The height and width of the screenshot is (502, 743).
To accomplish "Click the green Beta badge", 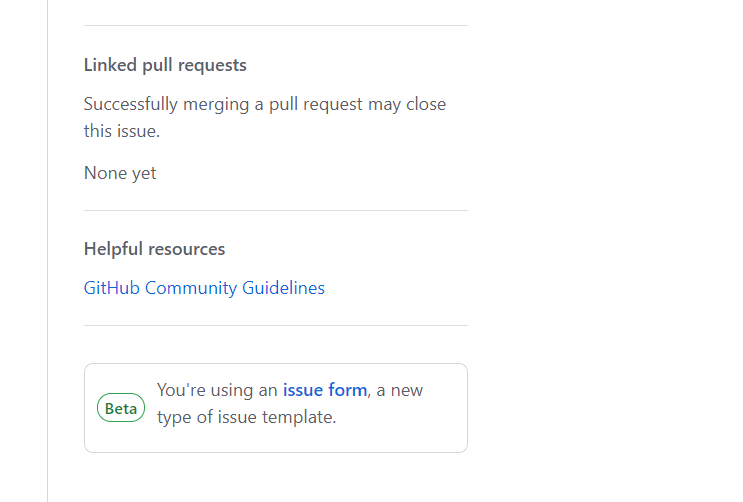I will coord(121,408).
